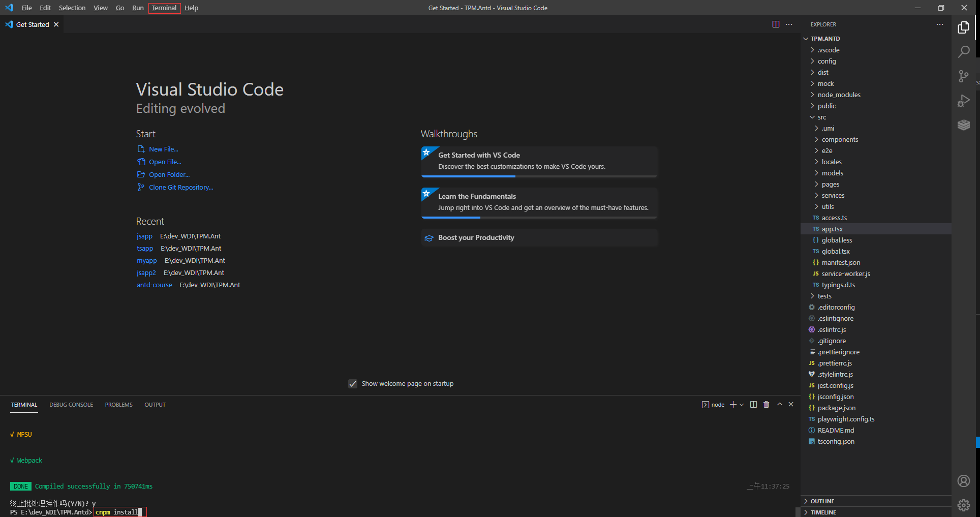980x517 pixels.
Task: Collapse the TPM.ANTD root folder
Action: [876, 39]
